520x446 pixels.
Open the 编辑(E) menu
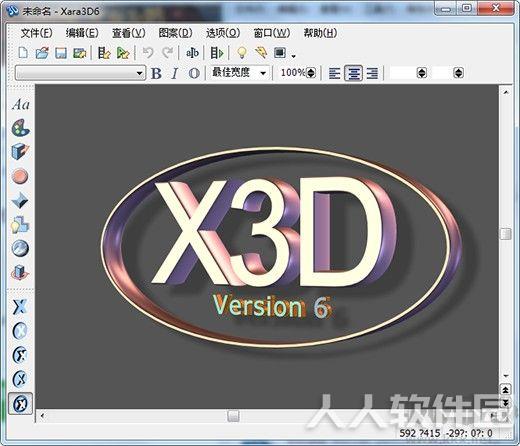point(82,33)
